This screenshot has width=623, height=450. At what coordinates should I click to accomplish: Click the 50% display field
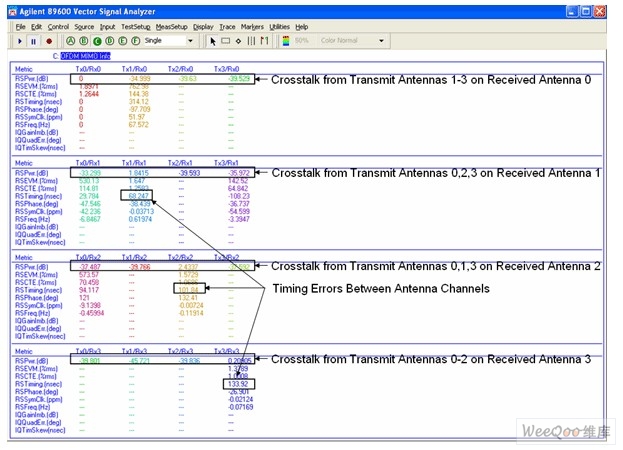coord(302,41)
